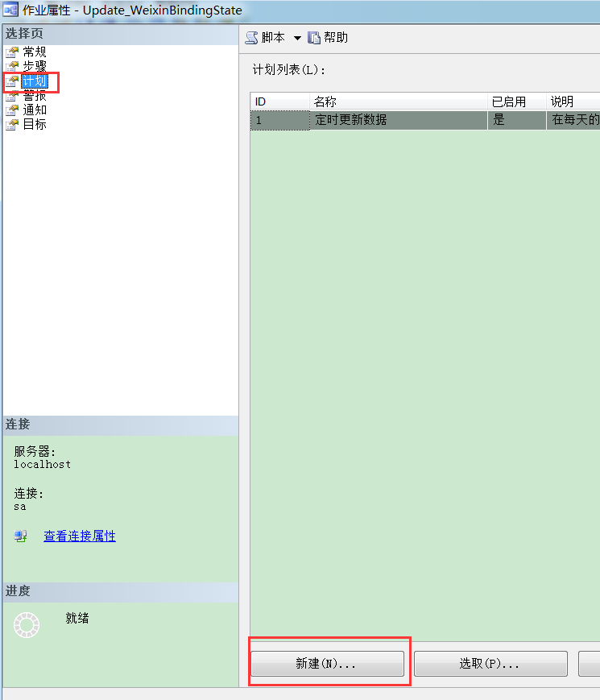Click the connection properties icon
The height and width of the screenshot is (700, 600).
click(x=21, y=536)
